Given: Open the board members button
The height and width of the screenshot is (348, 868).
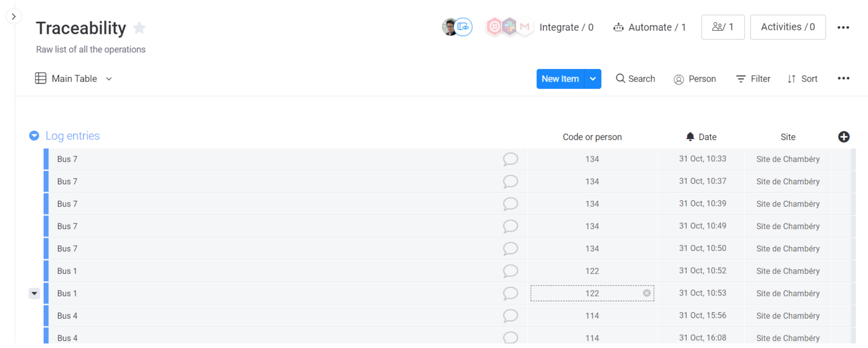Looking at the screenshot, I should tap(723, 27).
